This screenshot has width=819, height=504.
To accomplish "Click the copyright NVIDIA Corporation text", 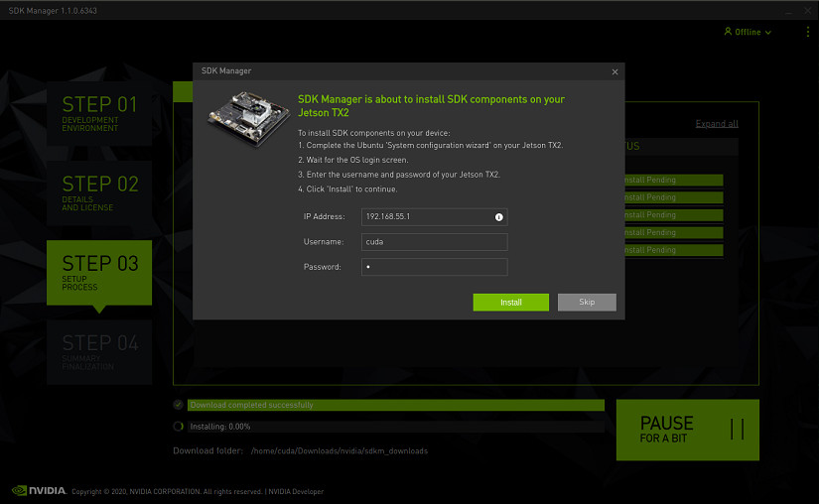I will pyautogui.click(x=167, y=491).
